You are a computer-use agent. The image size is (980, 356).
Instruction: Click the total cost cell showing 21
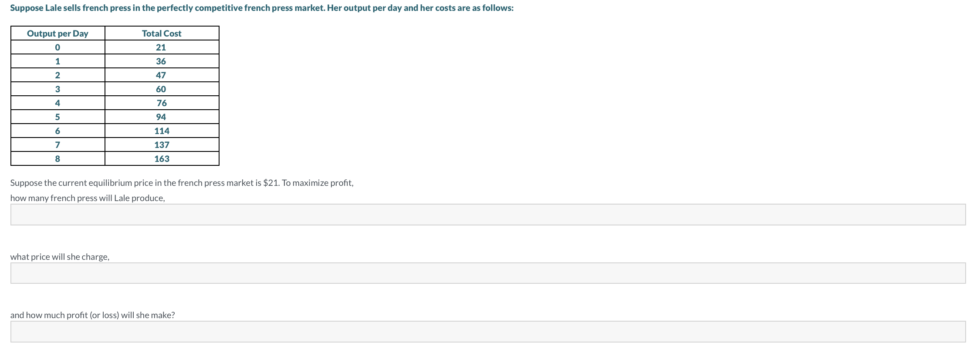pos(162,47)
